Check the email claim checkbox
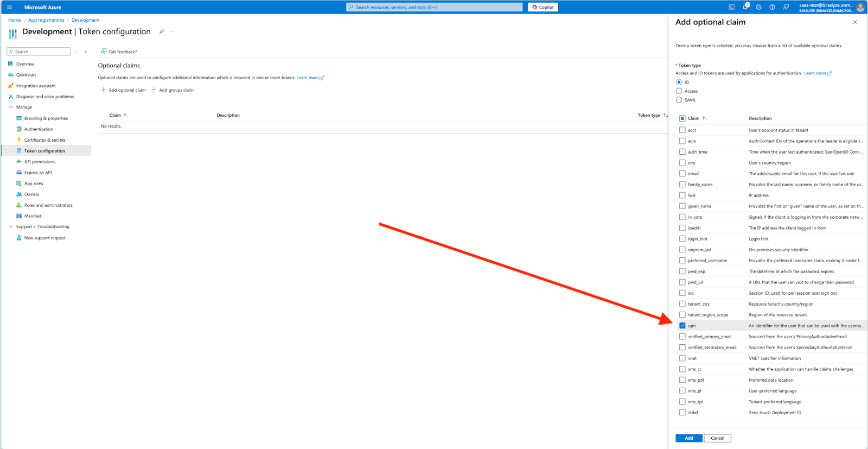 pos(682,174)
